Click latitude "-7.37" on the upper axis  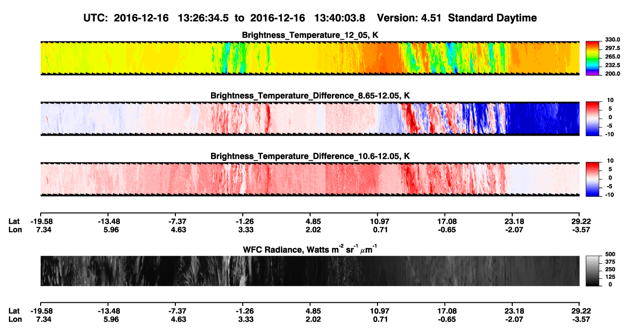coord(175,222)
